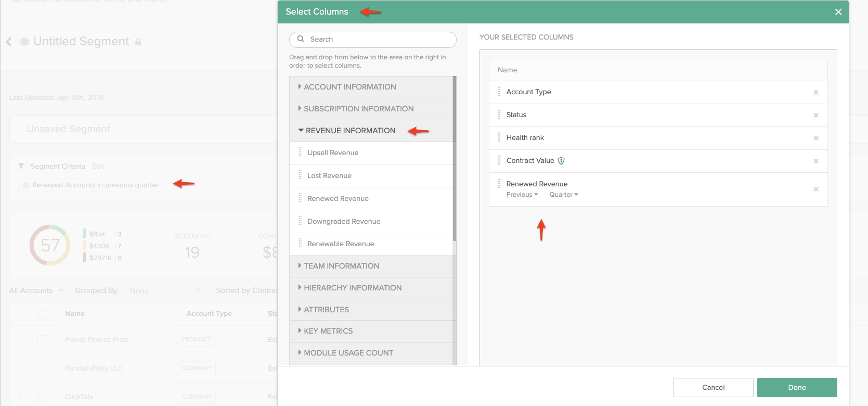This screenshot has height=406, width=868.
Task: Expand HIERARCHY INFORMATION section
Action: [371, 288]
